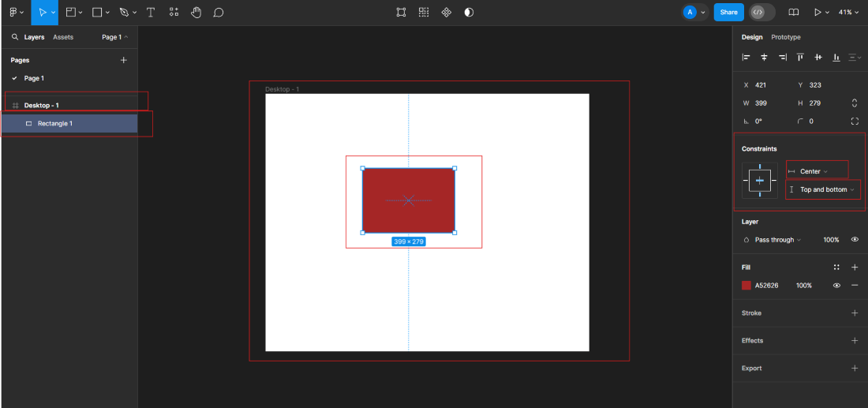Select the red rectangle on canvas
868x408 pixels.
pos(409,200)
